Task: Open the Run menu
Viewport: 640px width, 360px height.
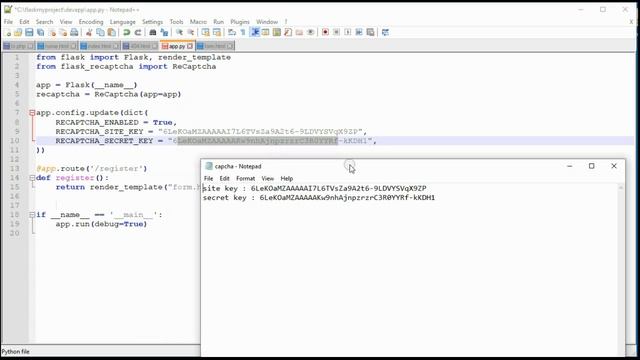Action: click(x=218, y=22)
